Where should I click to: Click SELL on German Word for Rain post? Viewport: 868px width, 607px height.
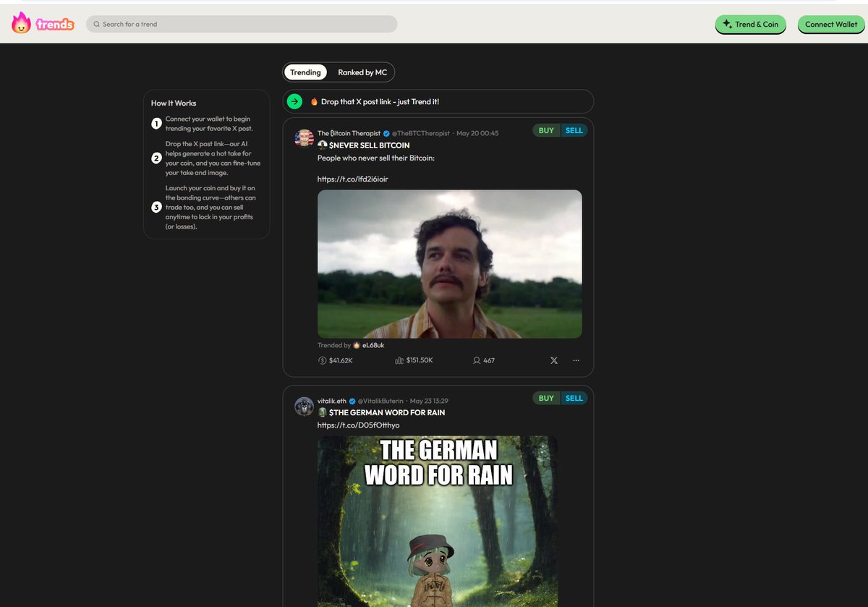point(574,398)
